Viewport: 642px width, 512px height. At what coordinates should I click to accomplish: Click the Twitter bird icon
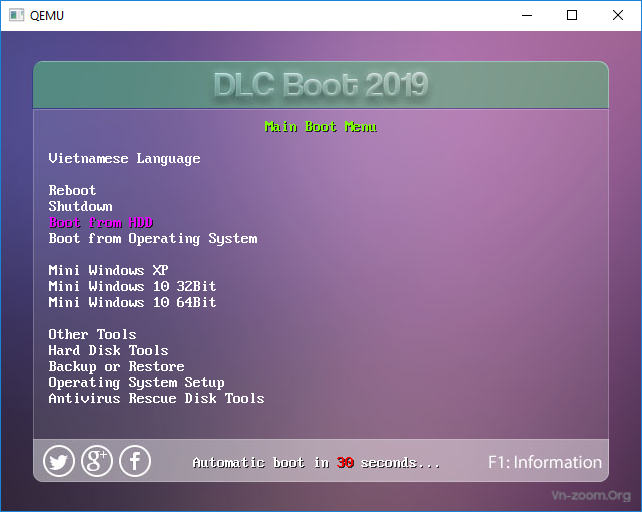point(59,461)
